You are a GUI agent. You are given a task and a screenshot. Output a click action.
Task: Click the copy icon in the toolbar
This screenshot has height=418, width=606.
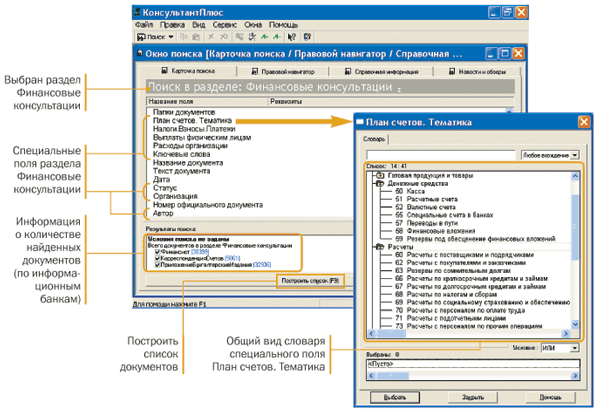pos(184,37)
